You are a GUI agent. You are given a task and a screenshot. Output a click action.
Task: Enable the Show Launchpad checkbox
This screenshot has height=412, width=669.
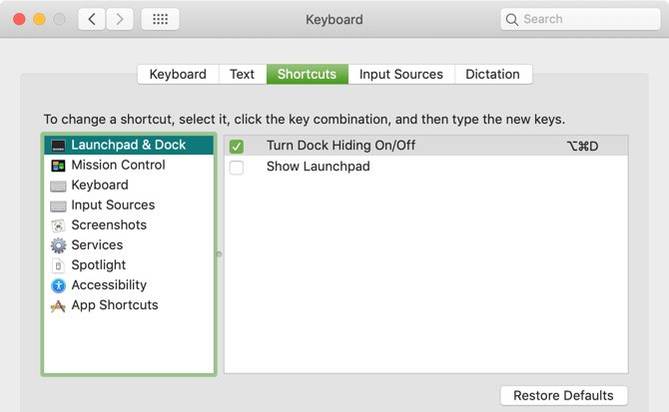coord(236,167)
